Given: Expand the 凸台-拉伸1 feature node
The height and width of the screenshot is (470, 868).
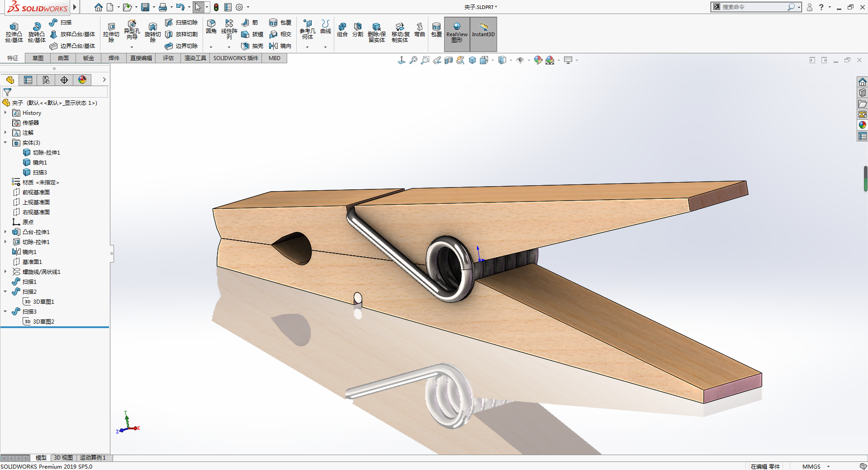Looking at the screenshot, I should pyautogui.click(x=5, y=232).
